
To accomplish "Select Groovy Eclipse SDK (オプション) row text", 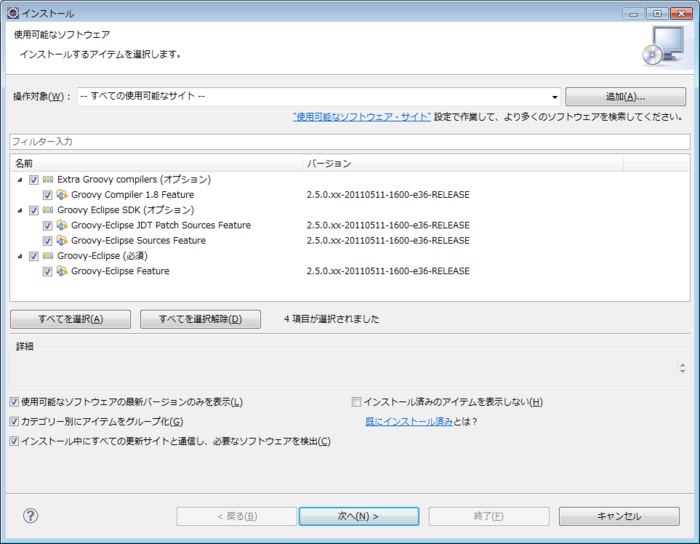I will [x=125, y=210].
